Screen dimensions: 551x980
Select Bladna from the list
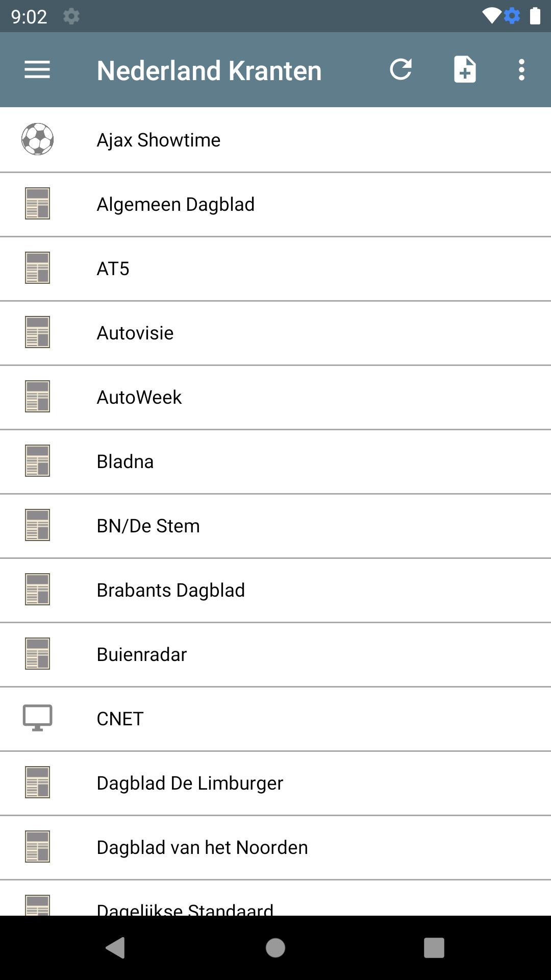pyautogui.click(x=125, y=461)
